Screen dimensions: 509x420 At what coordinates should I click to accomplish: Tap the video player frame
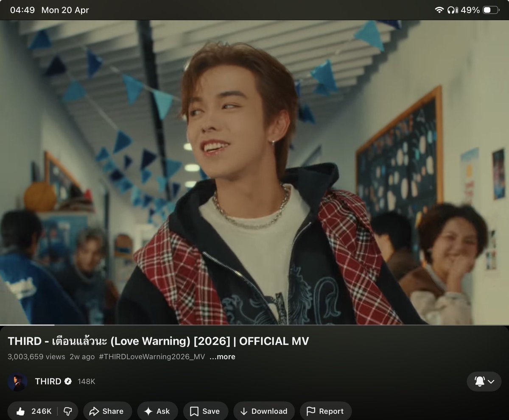[255, 172]
